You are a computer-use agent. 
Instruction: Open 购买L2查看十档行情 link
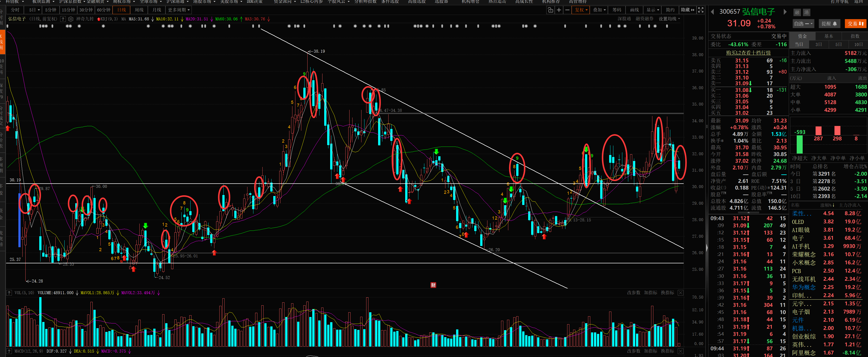(748, 53)
